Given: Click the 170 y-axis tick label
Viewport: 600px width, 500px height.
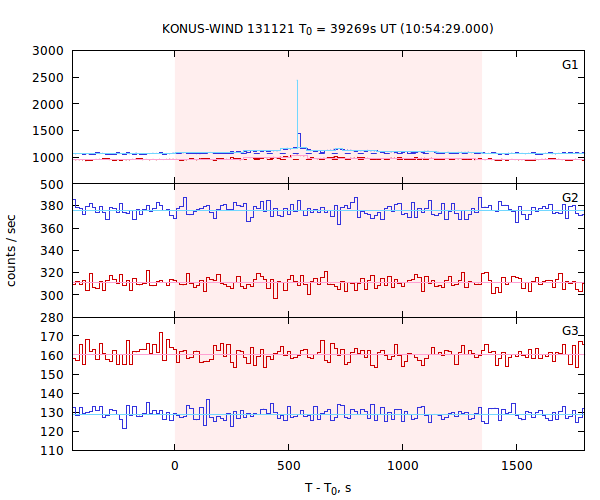Looking at the screenshot, I should (52, 336).
